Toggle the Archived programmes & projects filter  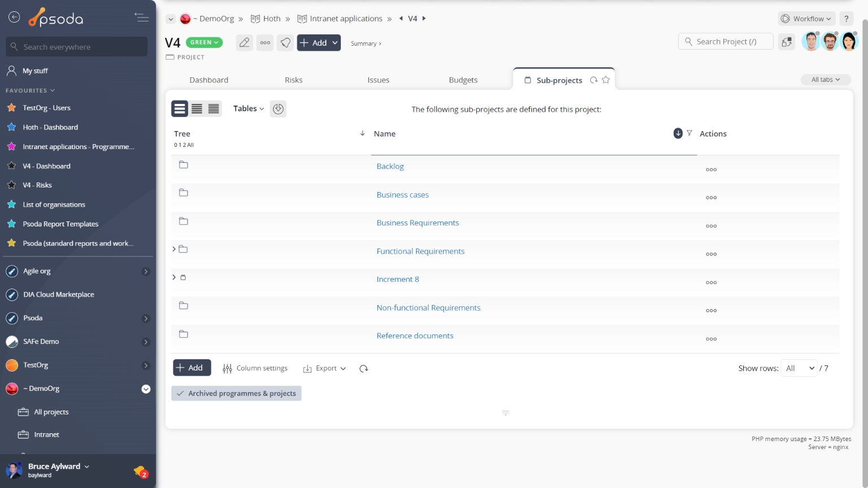(236, 393)
